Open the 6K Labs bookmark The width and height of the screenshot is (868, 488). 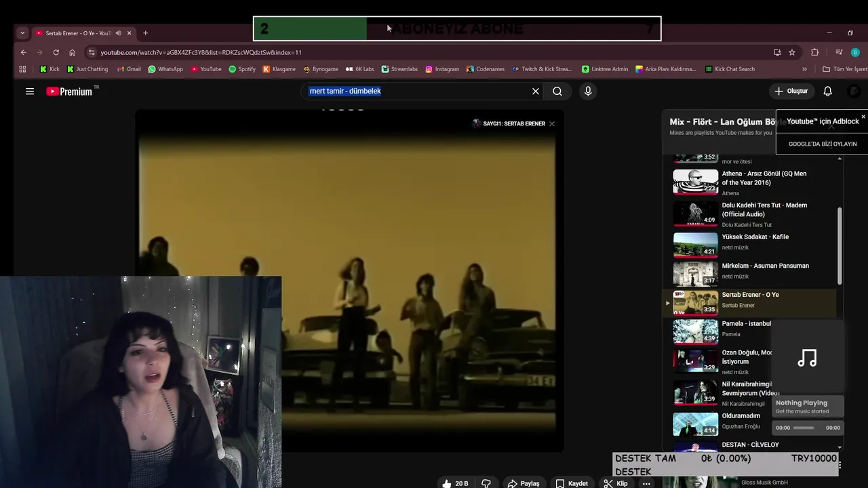360,69
